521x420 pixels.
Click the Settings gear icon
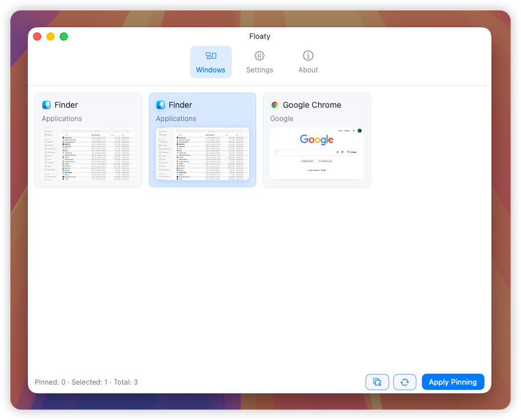coord(260,56)
